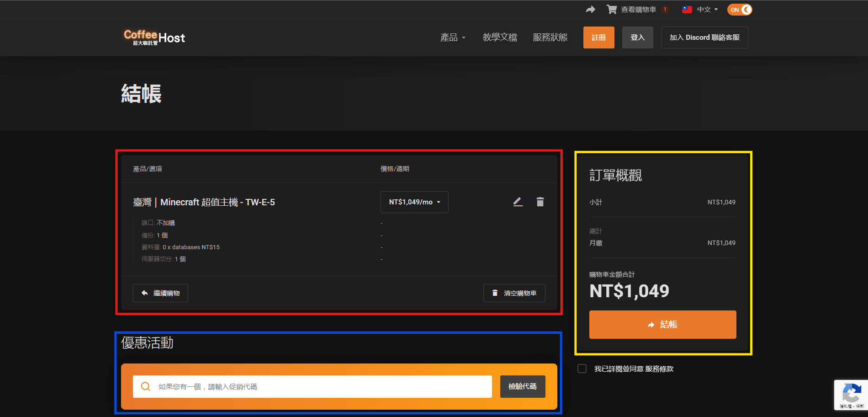
Task: Open the 中文 language dropdown
Action: [707, 10]
